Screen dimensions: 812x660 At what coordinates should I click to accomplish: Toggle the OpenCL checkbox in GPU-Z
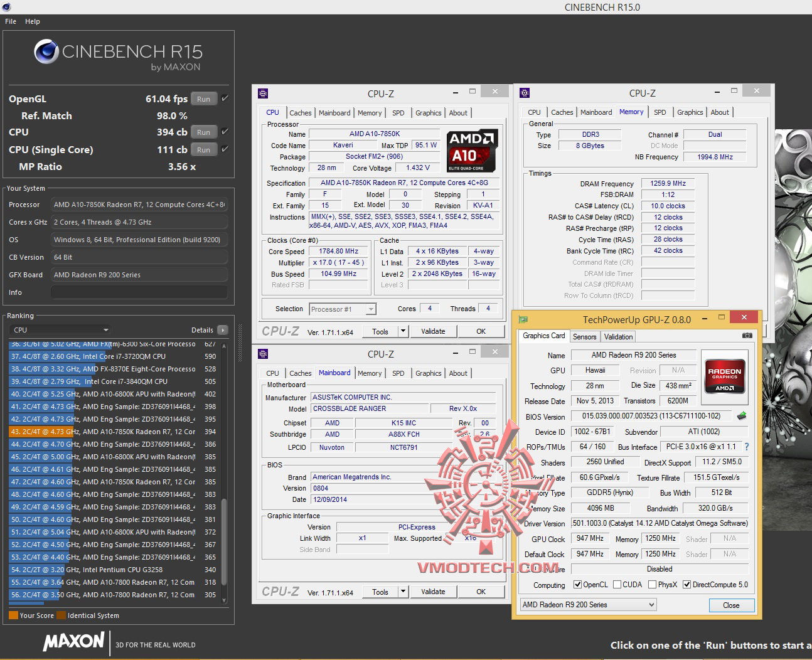click(577, 585)
